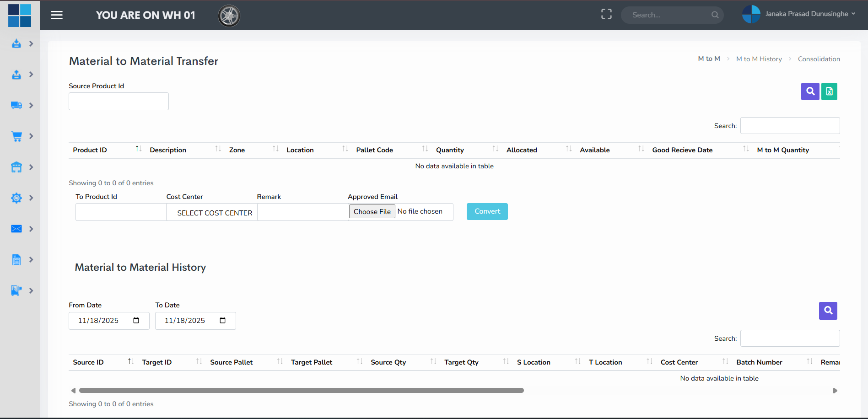The width and height of the screenshot is (868, 419).
Task: Sort transfer table by Good Recieve Date
Action: tap(700, 150)
